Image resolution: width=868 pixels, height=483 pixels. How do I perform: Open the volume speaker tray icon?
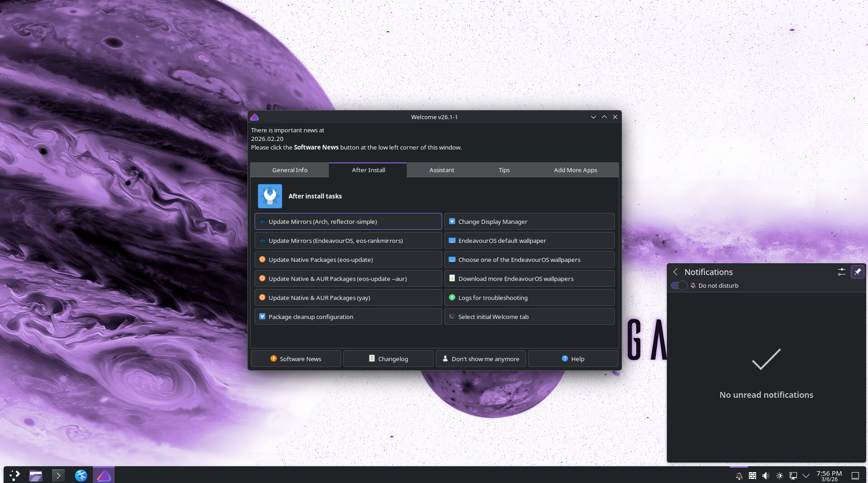[x=766, y=476]
